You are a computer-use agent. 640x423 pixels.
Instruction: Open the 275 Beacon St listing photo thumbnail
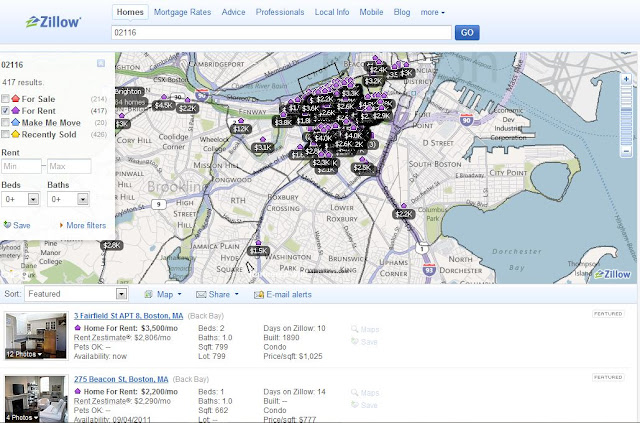[x=36, y=399]
